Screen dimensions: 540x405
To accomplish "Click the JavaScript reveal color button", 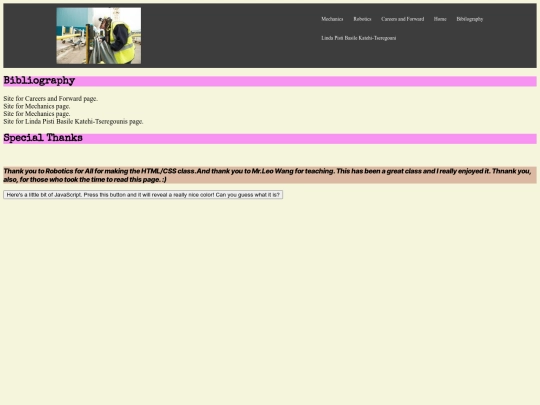I will (x=143, y=195).
